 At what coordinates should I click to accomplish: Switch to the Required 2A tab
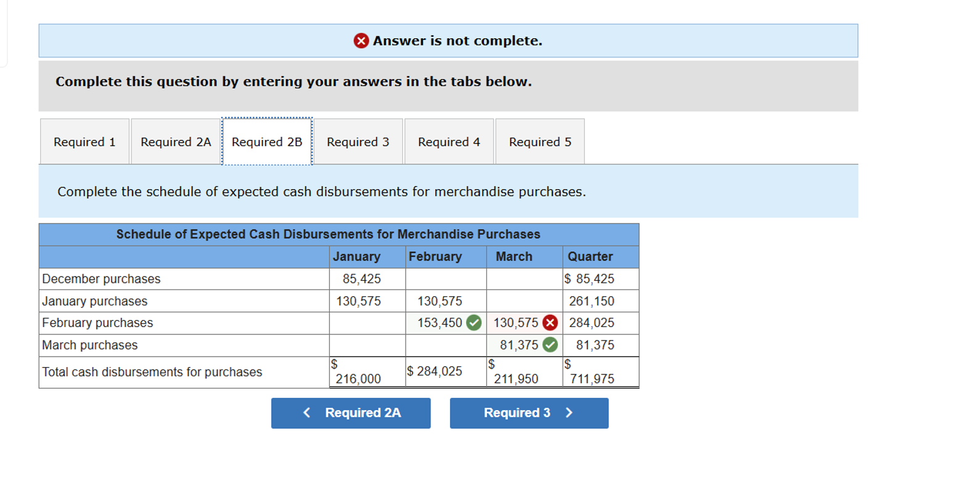(x=176, y=142)
